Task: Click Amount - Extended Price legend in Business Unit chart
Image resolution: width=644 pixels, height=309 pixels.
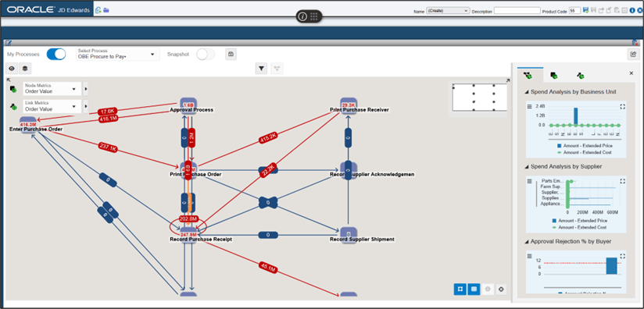Action: click(585, 146)
